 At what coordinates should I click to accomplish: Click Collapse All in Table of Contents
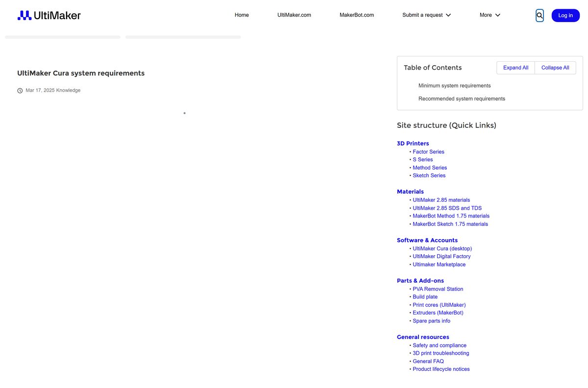[555, 68]
